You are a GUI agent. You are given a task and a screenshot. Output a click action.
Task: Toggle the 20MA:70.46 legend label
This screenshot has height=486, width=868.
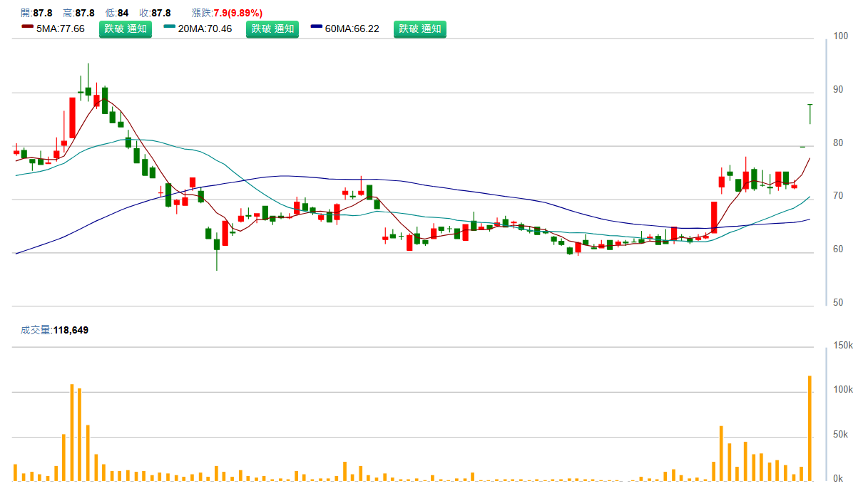205,29
